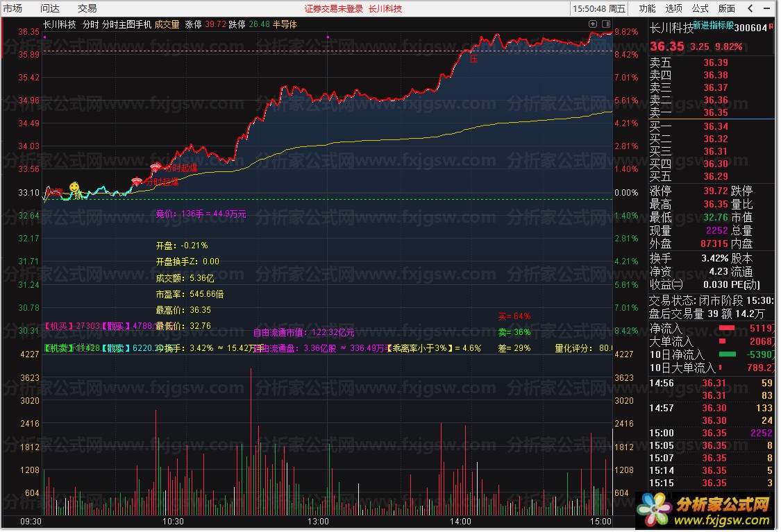781x532 pixels.
Task: Click the 15:00 tick row with 2252
Action: click(712, 433)
